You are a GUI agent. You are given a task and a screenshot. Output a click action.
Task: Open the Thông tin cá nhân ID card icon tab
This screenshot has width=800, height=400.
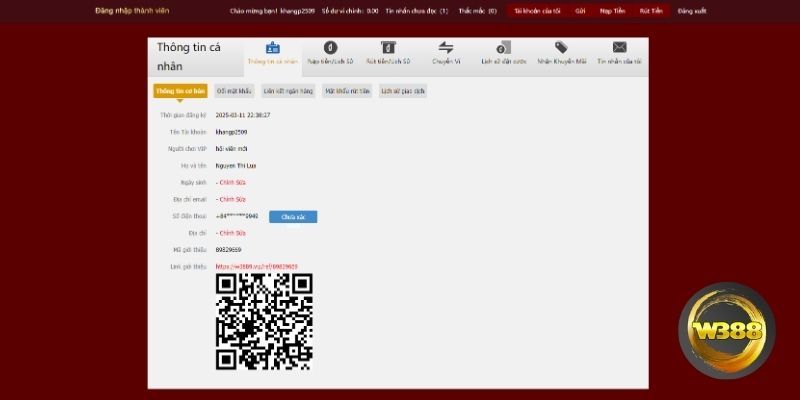click(x=272, y=48)
